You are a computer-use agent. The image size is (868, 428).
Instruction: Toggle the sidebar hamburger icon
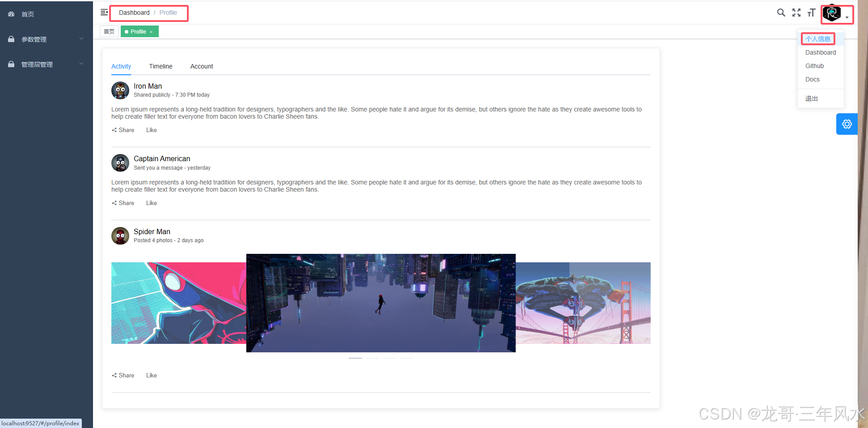click(x=104, y=13)
